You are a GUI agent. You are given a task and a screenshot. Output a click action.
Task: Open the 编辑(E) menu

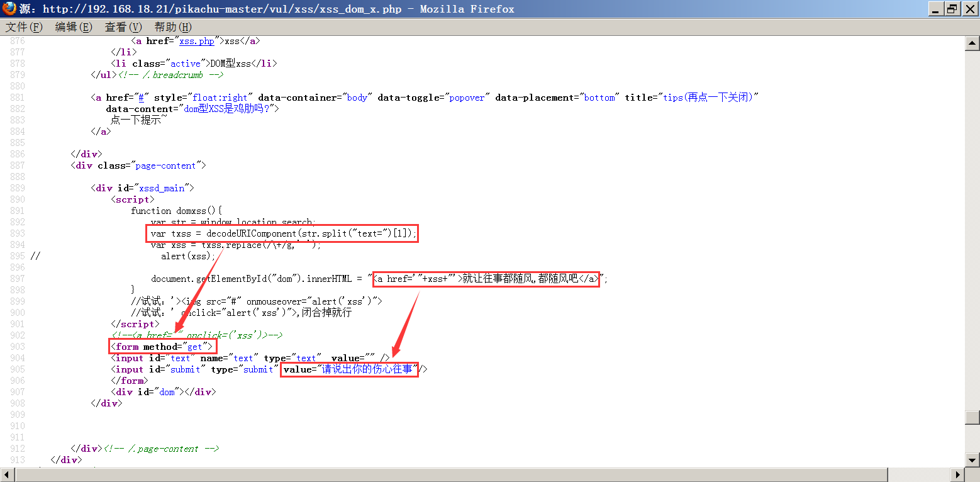point(74,27)
